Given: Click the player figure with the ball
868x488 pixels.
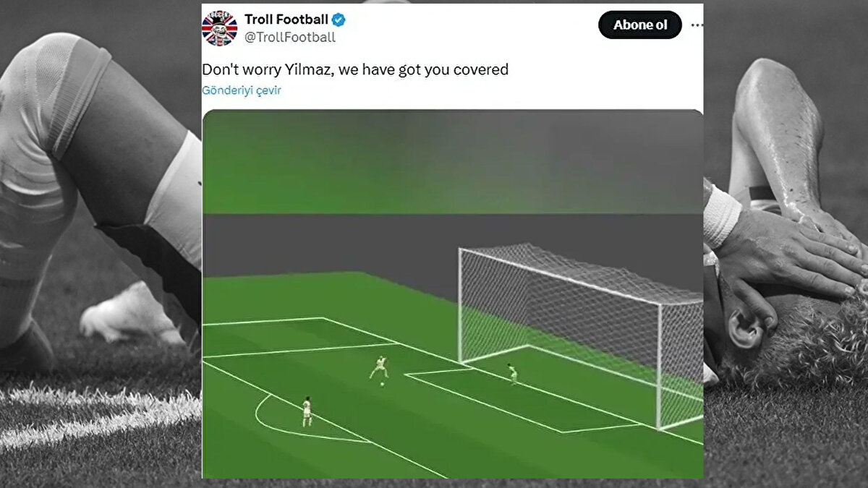Looking at the screenshot, I should (380, 367).
